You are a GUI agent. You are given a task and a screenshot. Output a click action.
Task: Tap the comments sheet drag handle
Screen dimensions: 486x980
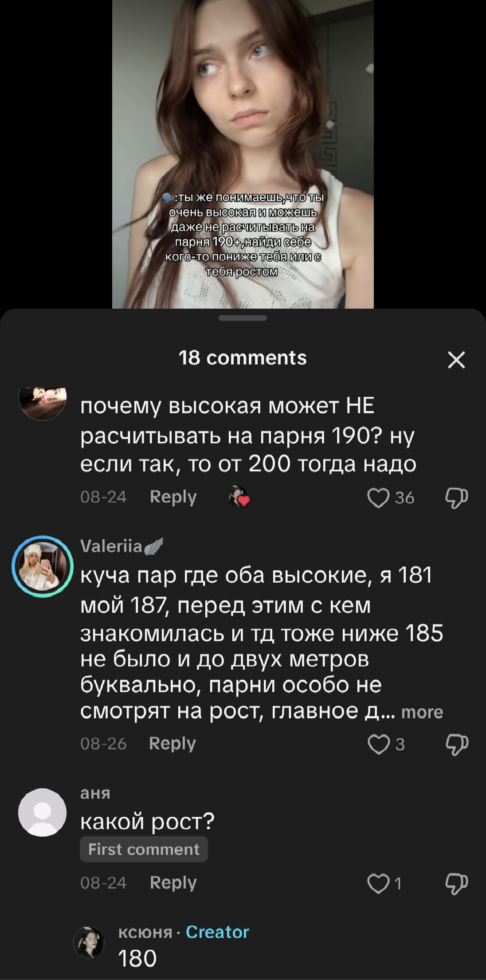tap(243, 318)
